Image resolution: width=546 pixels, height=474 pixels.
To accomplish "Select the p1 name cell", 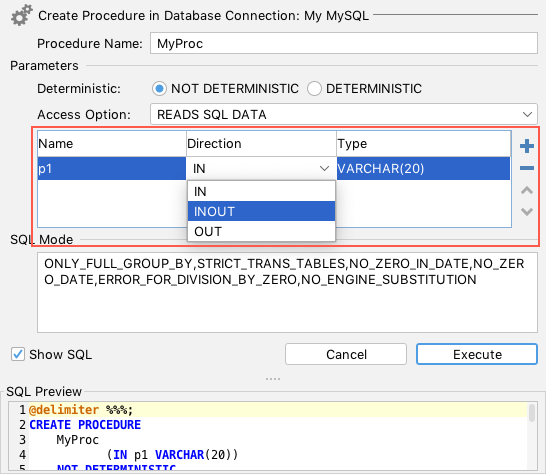I will 112,169.
